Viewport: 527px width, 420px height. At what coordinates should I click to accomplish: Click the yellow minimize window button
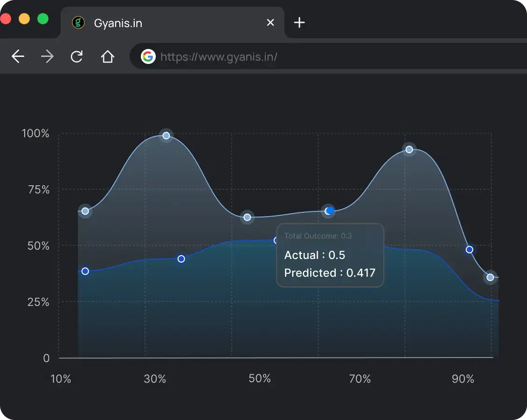tap(24, 19)
